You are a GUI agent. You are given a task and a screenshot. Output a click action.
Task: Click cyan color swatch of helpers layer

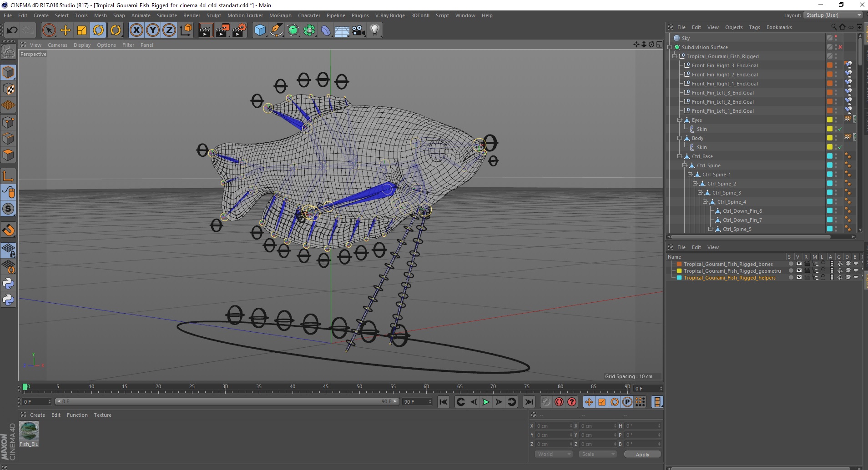(x=679, y=278)
